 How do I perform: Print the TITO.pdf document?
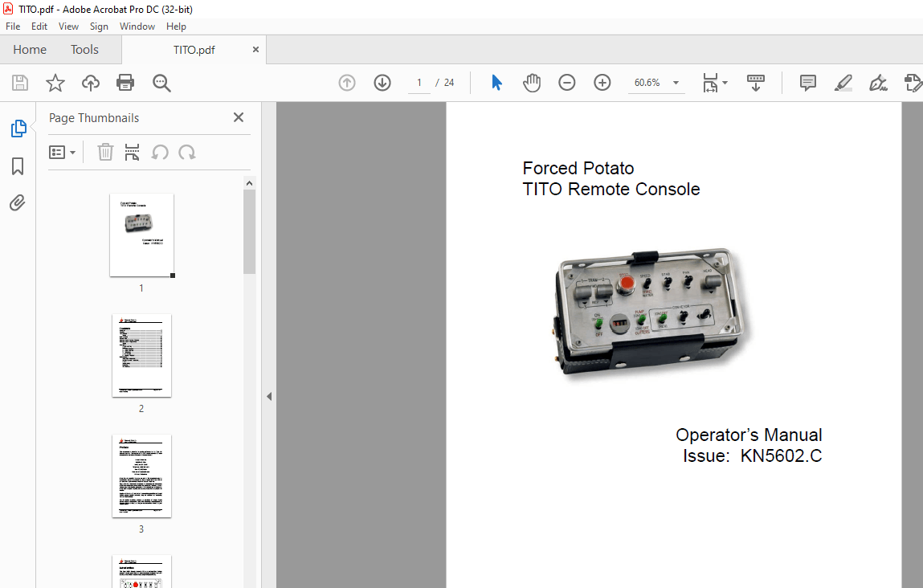[126, 82]
